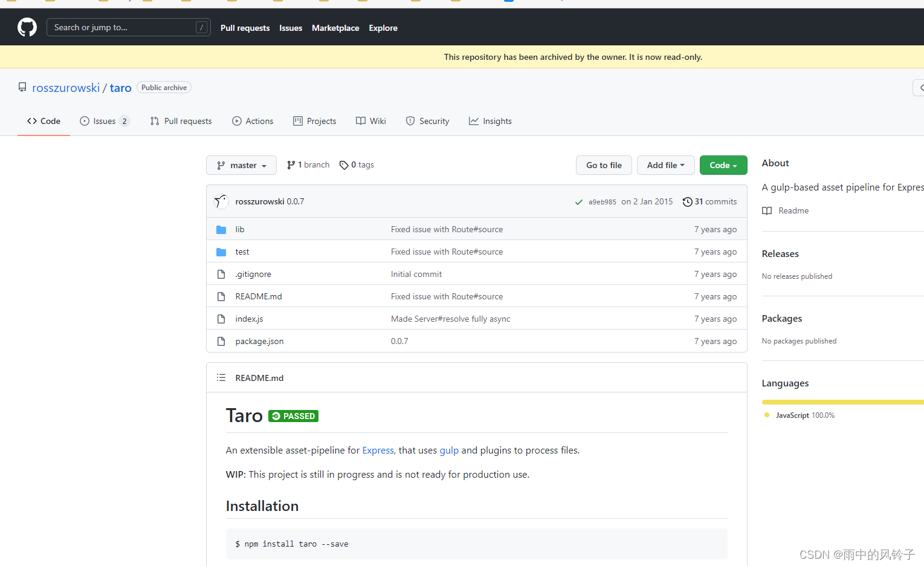Switch to the Actions tab

[x=253, y=121]
